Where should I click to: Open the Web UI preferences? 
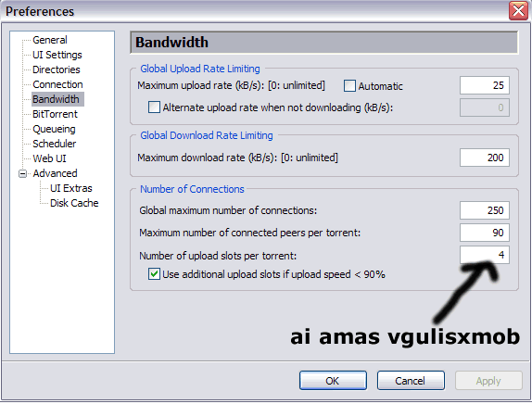[49, 158]
